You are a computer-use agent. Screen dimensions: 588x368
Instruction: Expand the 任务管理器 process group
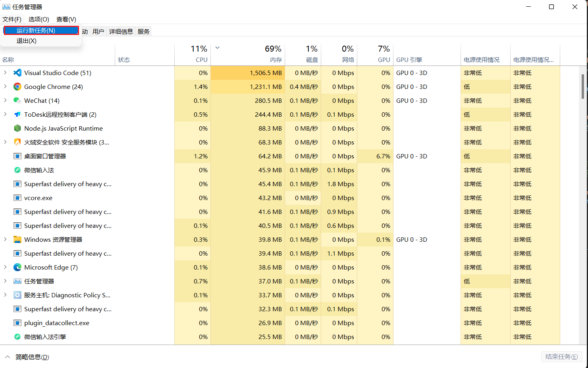5,281
